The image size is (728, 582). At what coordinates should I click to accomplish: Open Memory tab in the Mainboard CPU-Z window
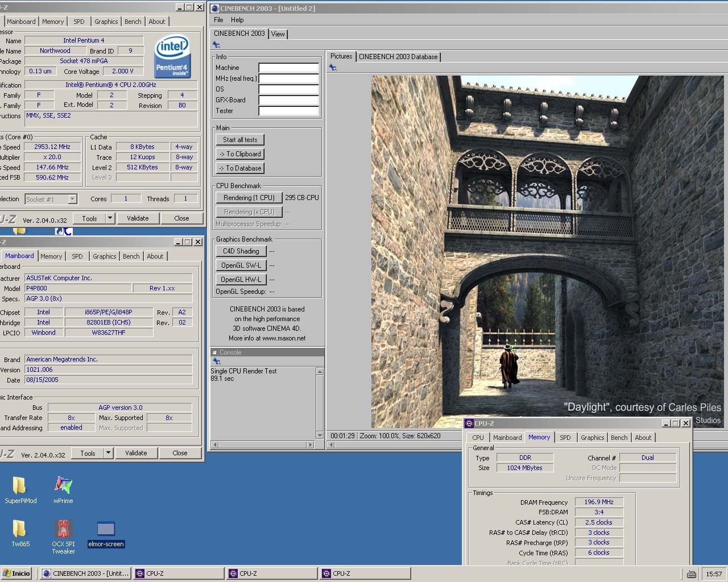(x=51, y=256)
